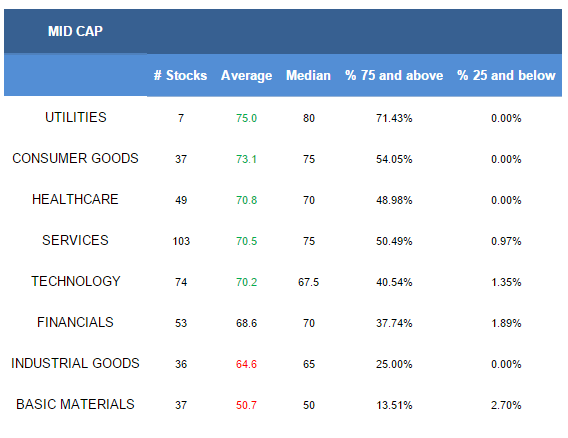Viewport: 568px width, 438px height.
Task: Click the FINANCIALS row label
Action: (75, 322)
